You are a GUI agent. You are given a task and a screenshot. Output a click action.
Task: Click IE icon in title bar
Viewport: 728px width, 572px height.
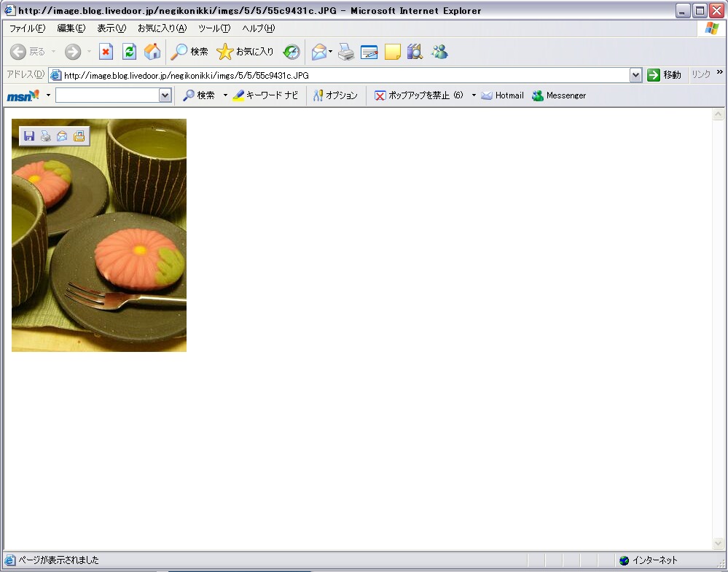[x=9, y=9]
